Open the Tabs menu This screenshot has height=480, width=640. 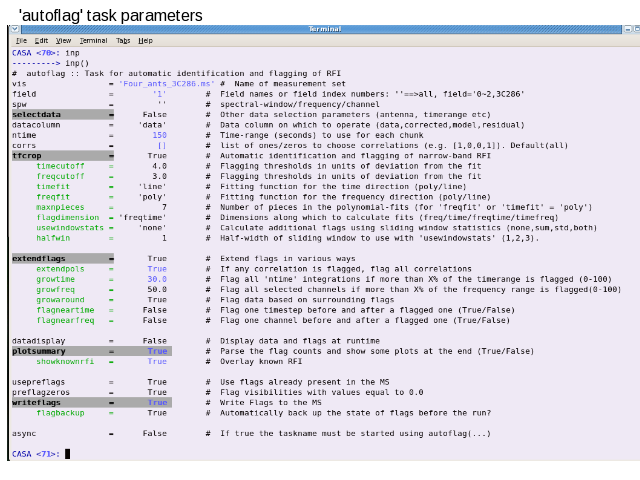(x=123, y=40)
